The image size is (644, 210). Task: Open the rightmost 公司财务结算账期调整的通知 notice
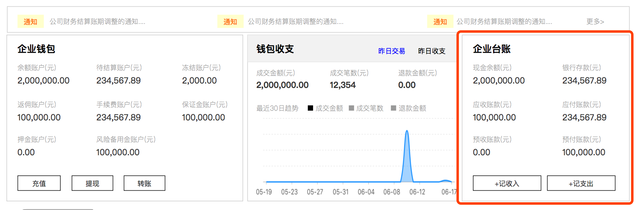click(x=504, y=21)
